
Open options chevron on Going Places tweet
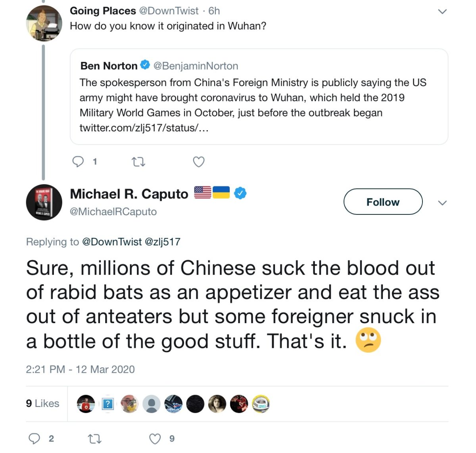(442, 11)
